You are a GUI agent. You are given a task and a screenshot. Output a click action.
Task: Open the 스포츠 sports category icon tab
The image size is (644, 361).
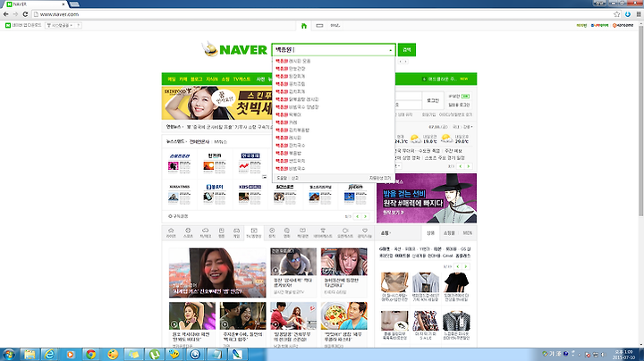(x=188, y=232)
